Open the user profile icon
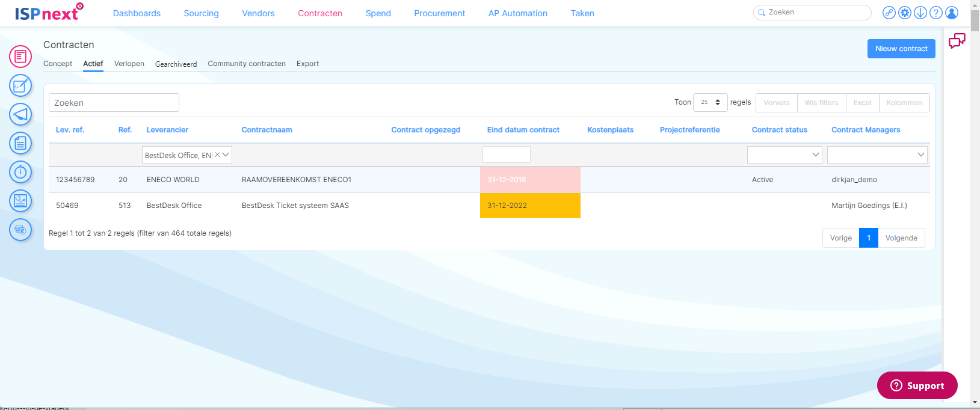 pos(952,13)
